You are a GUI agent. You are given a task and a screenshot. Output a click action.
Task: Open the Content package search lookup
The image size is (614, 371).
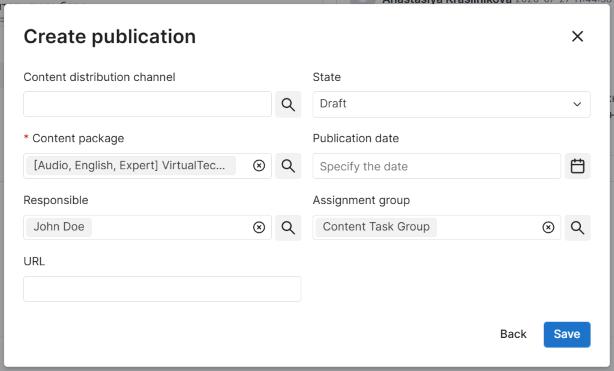tap(288, 166)
